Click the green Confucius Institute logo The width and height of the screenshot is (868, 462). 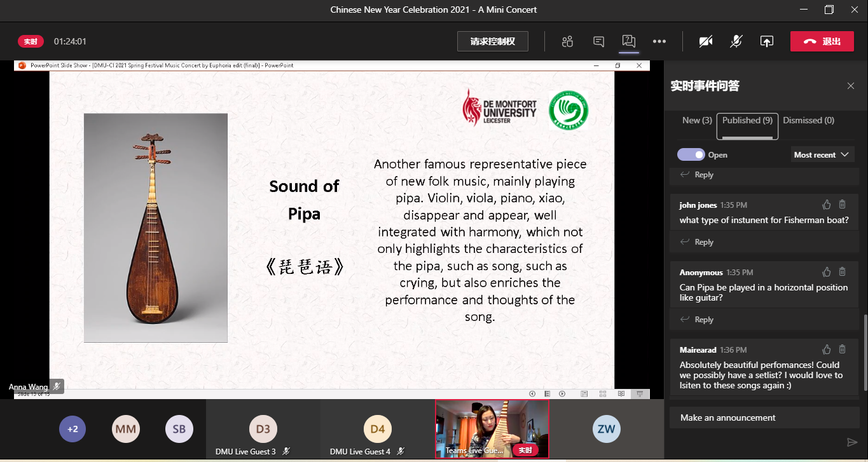tap(568, 111)
